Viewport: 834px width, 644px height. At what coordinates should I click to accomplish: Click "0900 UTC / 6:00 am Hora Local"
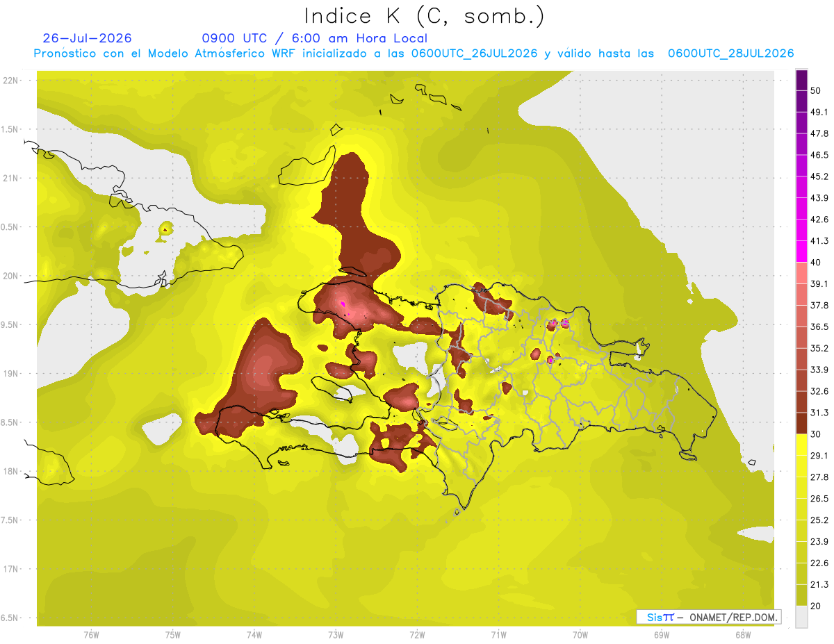pyautogui.click(x=315, y=38)
